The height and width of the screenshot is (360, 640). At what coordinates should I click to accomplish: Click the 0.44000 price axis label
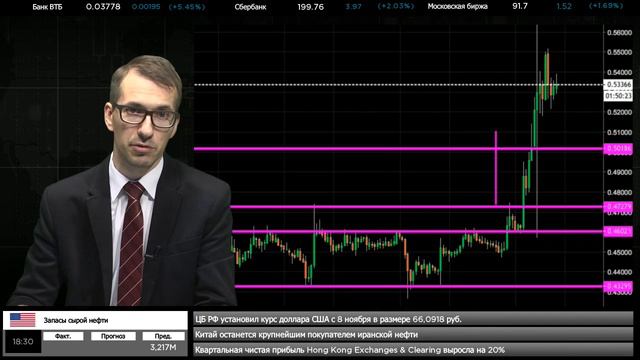tap(619, 272)
